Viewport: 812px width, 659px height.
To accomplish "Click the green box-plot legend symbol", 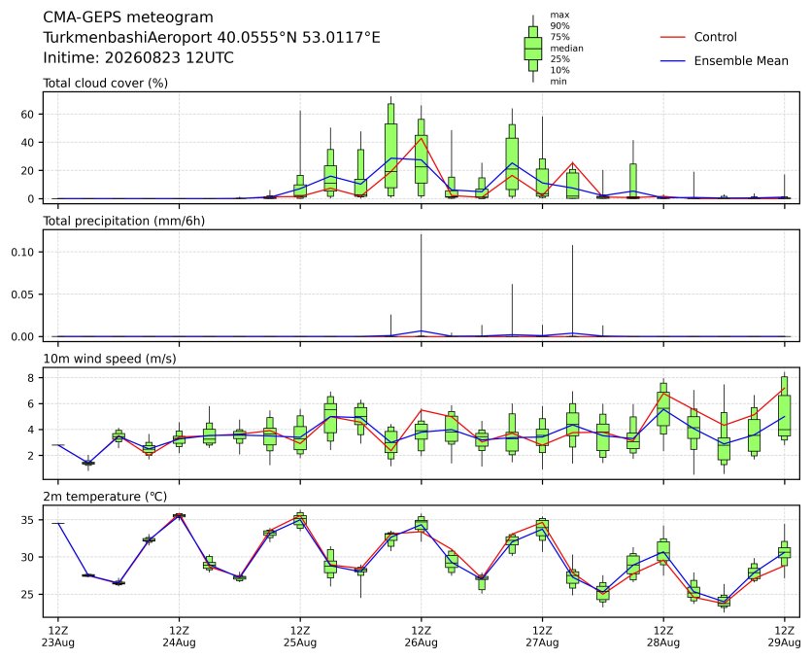I will point(533,49).
